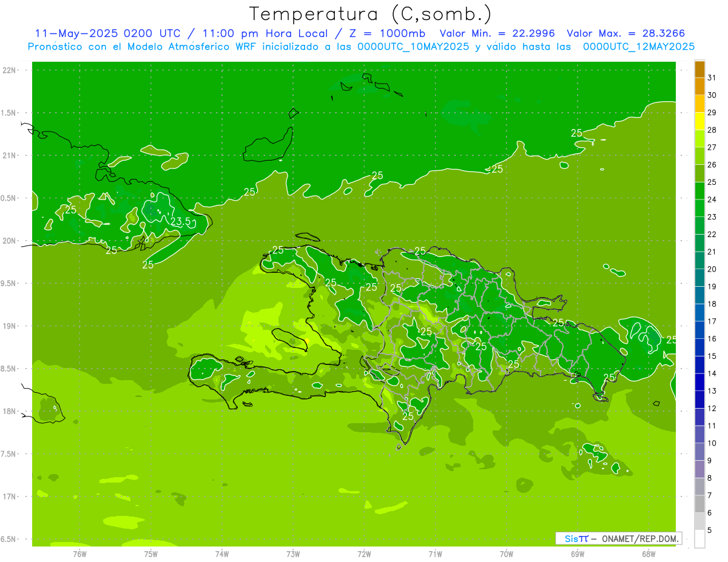Screen dimensions: 728x562
Task: Select the "Valor Min. = 22.2996" value
Action: click(x=497, y=33)
